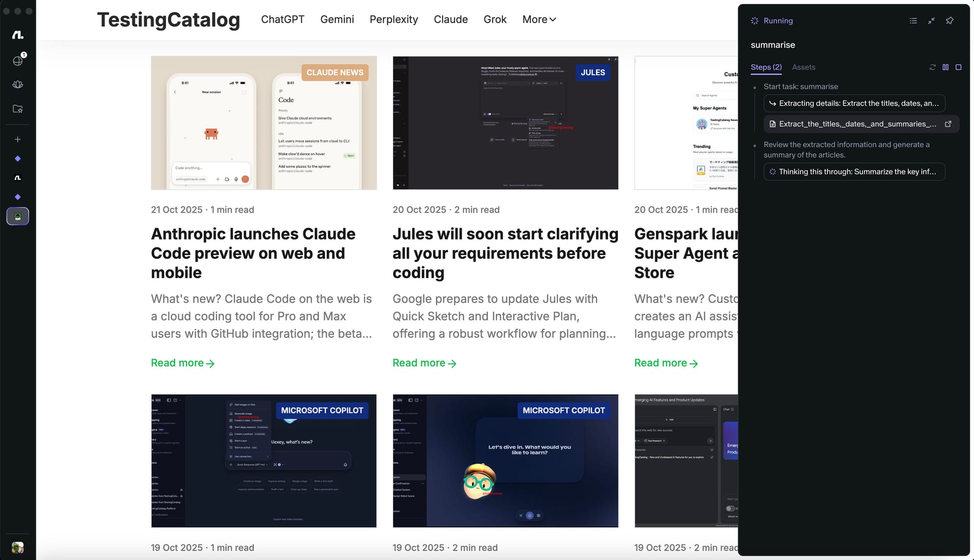Open the Microsoft Copilot mascot thumbnail
This screenshot has height=560, width=974.
pos(505,461)
